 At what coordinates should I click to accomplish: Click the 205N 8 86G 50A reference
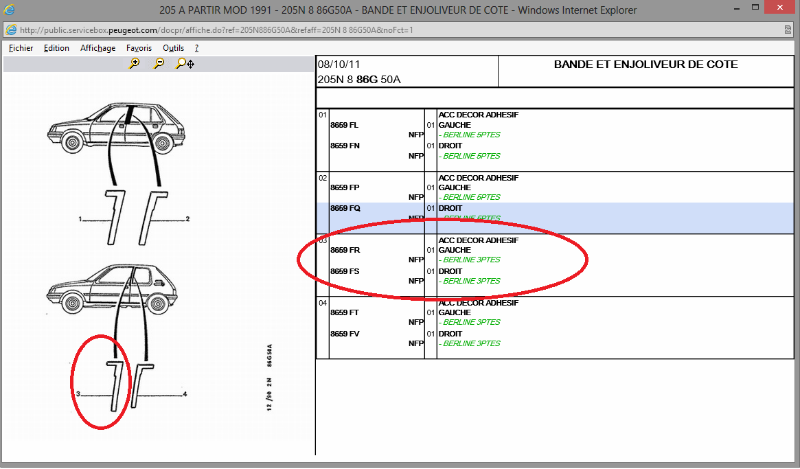(x=359, y=80)
